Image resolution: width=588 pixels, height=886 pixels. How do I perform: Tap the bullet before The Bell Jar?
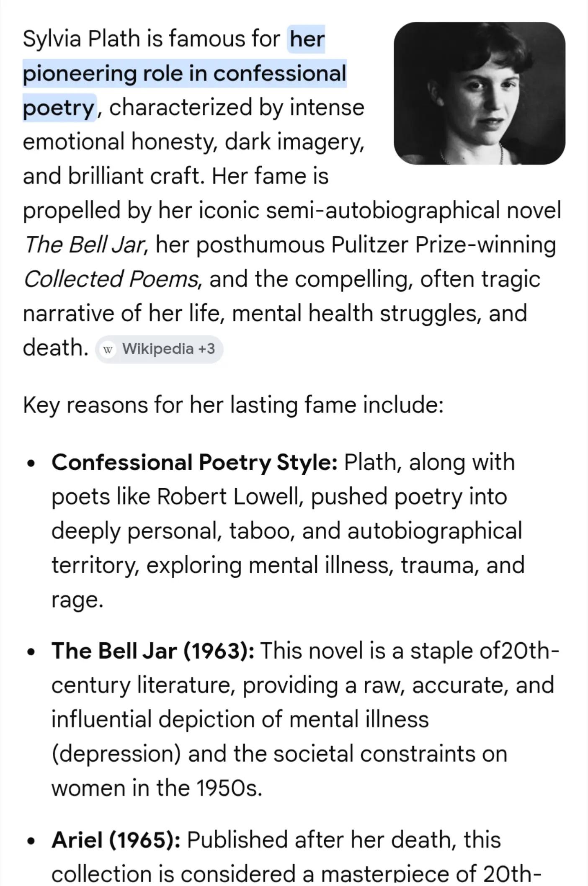coord(30,652)
